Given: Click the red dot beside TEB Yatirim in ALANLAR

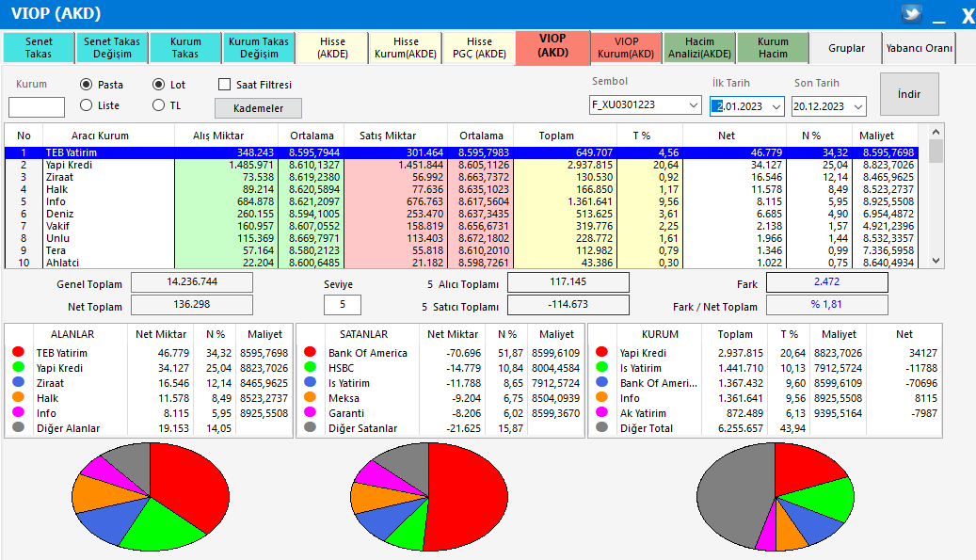Looking at the screenshot, I should point(18,352).
